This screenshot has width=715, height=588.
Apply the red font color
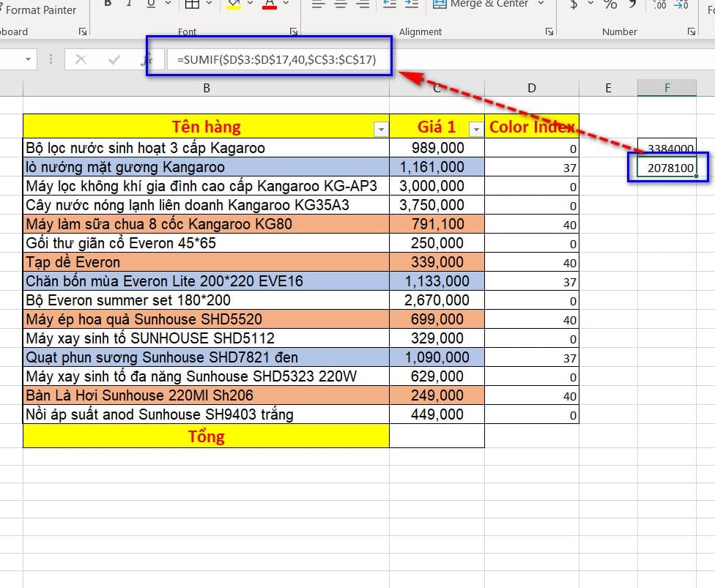pos(268,4)
